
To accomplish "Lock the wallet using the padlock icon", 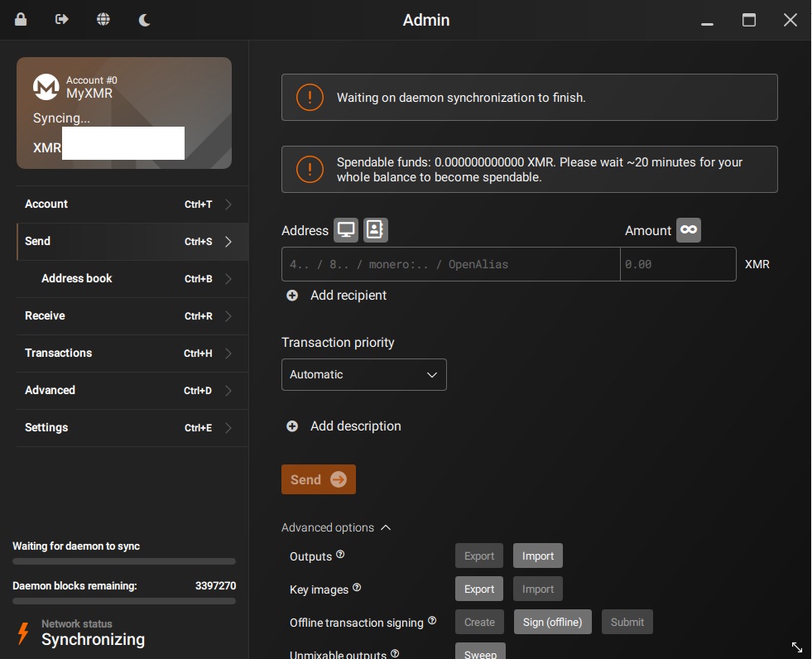I will (20, 18).
